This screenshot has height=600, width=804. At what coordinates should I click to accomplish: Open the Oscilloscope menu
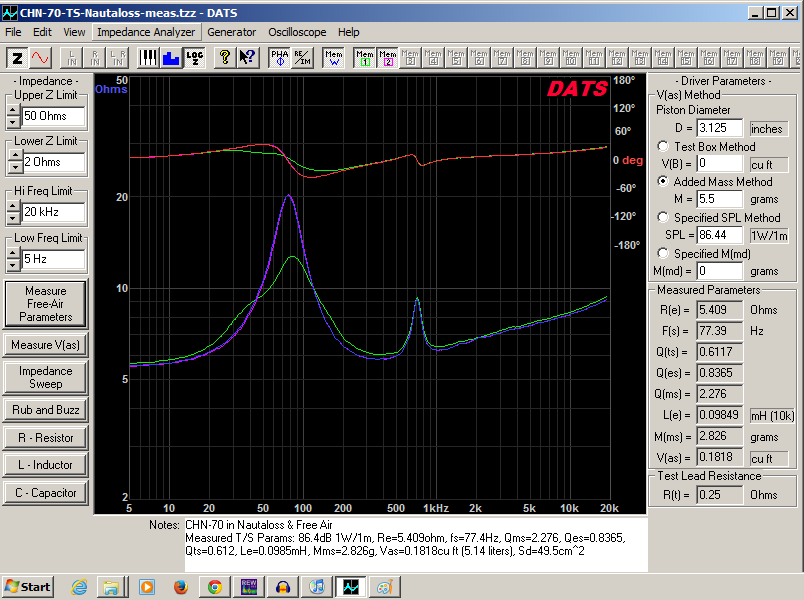[x=297, y=32]
